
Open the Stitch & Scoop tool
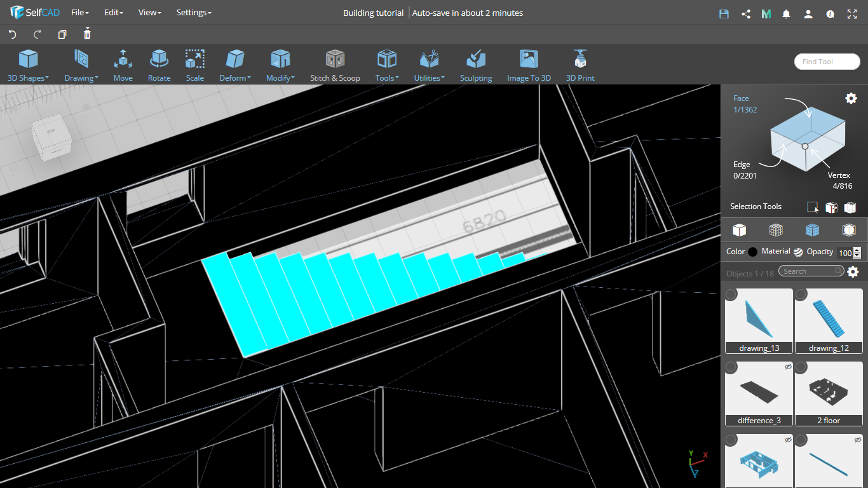pos(335,66)
